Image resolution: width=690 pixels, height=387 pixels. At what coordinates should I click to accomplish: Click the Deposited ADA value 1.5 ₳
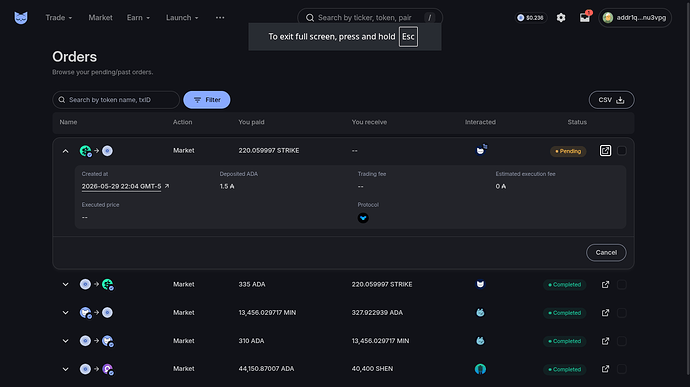coord(227,186)
